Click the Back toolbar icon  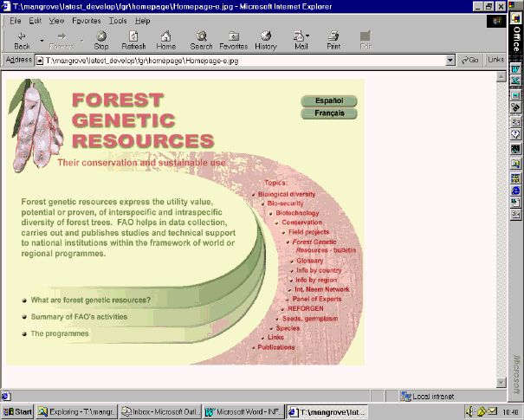(x=22, y=40)
